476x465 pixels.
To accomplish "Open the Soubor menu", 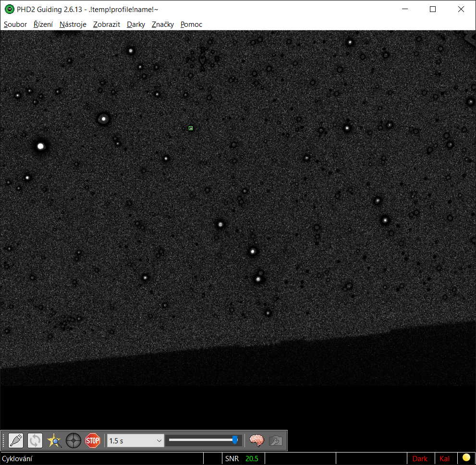I will (15, 24).
